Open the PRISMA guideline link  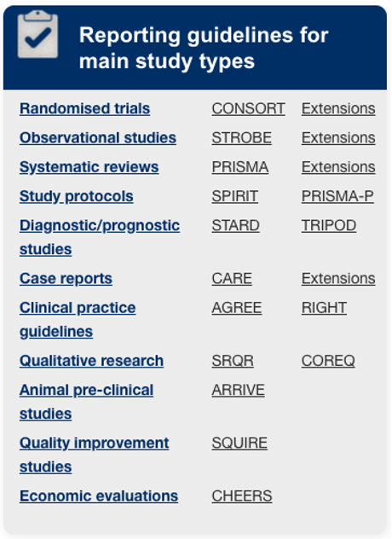tap(240, 167)
